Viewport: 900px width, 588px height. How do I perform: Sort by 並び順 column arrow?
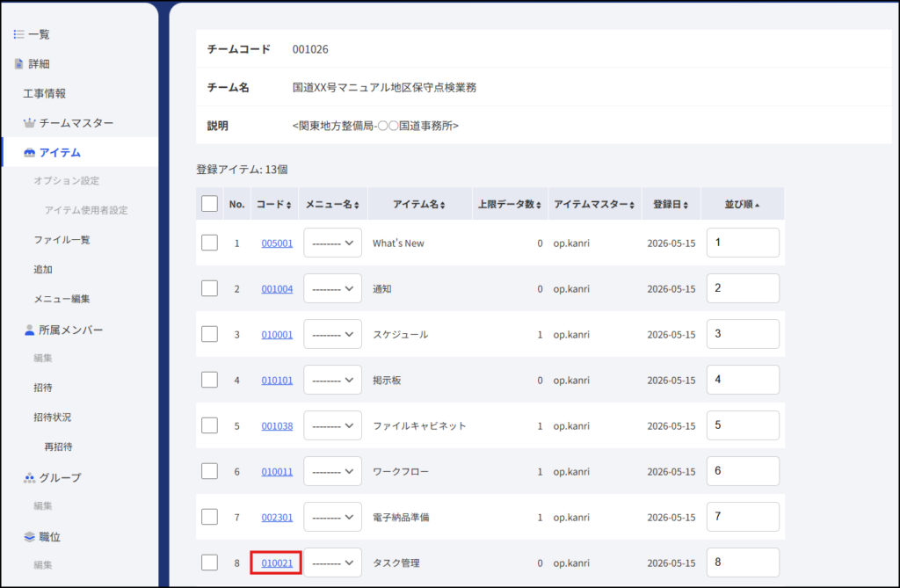point(757,205)
